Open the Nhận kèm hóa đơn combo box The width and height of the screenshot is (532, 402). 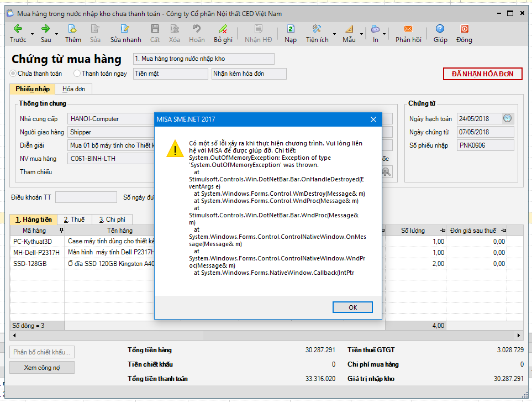coord(249,74)
